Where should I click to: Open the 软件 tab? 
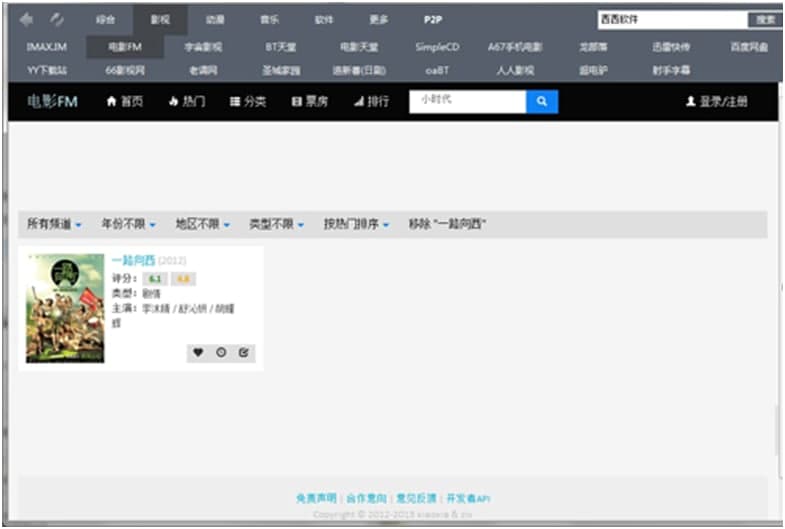pos(324,20)
